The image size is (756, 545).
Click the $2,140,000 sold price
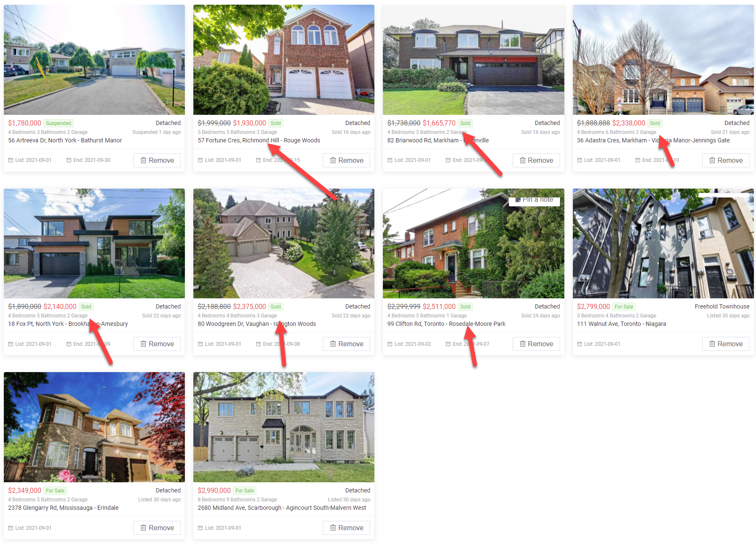[60, 306]
